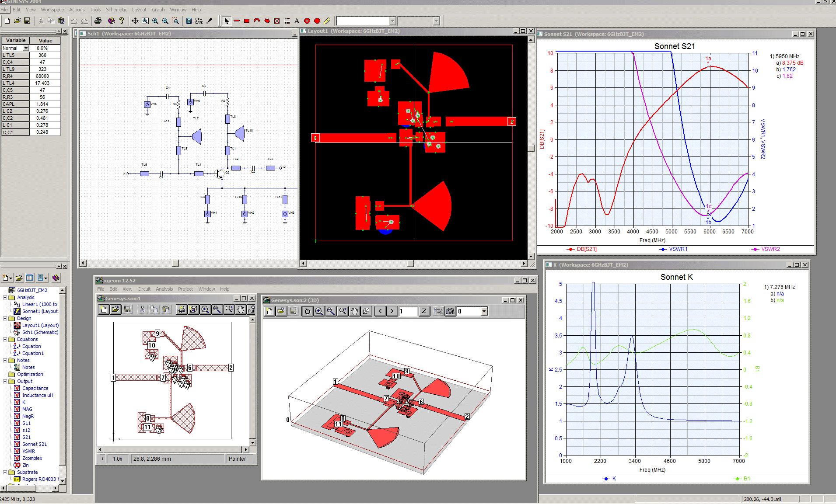The height and width of the screenshot is (504, 836).
Task: Click the pan arrows icon in main toolbar
Action: pyautogui.click(x=135, y=21)
